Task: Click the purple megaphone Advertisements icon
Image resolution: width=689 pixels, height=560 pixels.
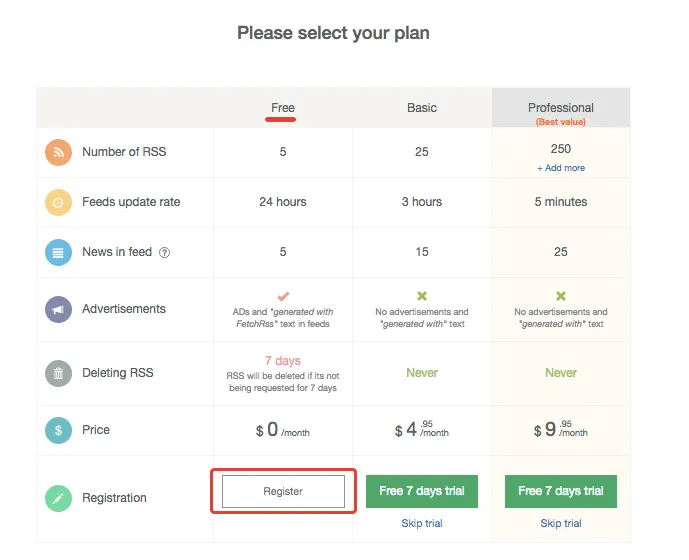Action: 58,309
